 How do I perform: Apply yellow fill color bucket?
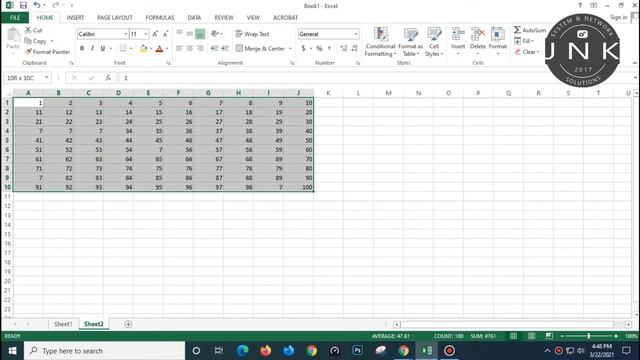(x=143, y=49)
